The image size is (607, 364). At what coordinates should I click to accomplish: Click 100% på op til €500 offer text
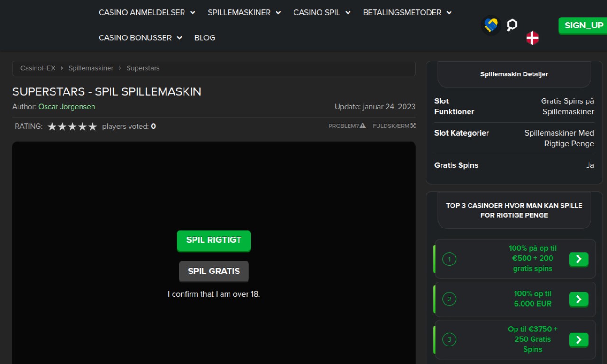pyautogui.click(x=533, y=259)
